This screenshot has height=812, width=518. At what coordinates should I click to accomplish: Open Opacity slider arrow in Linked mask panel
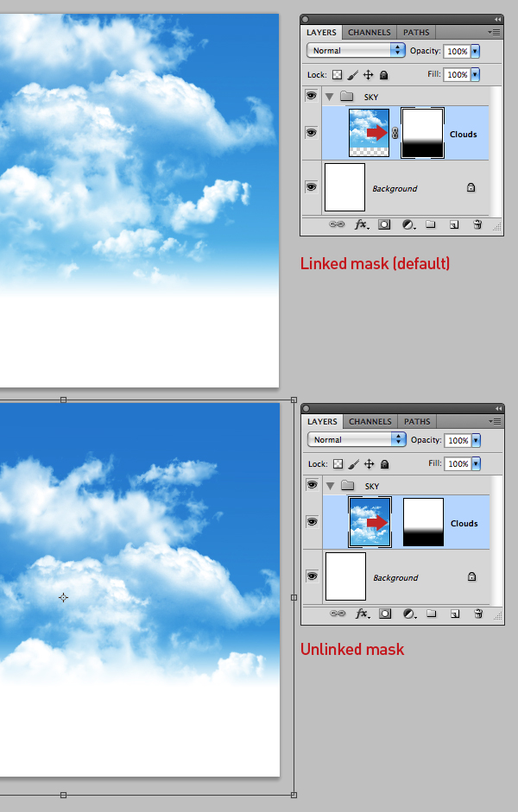coord(475,51)
